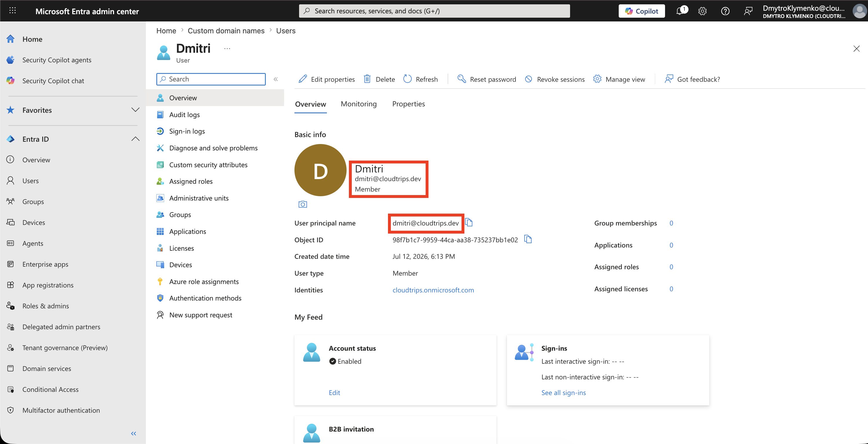Click Users in the breadcrumb
Image resolution: width=868 pixels, height=444 pixels.
(x=286, y=31)
